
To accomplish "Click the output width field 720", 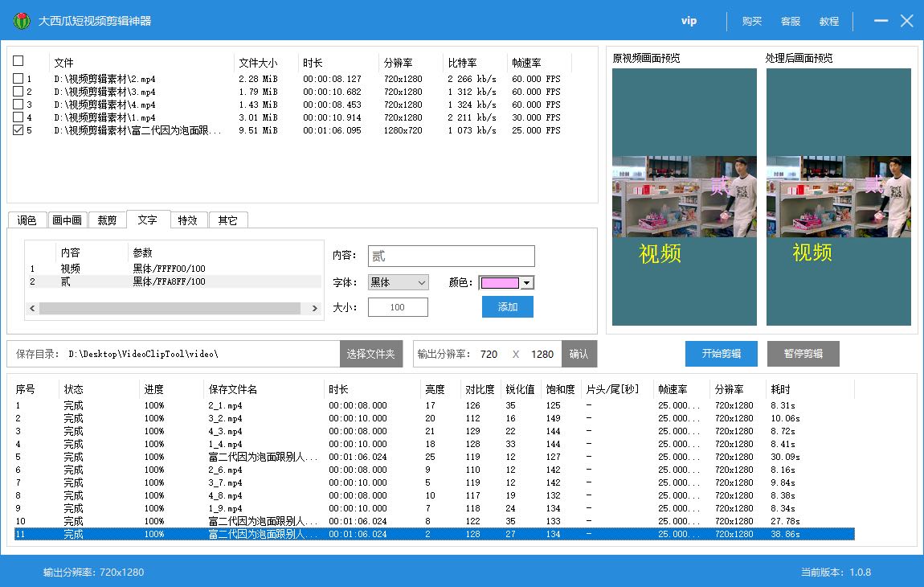I will point(489,354).
